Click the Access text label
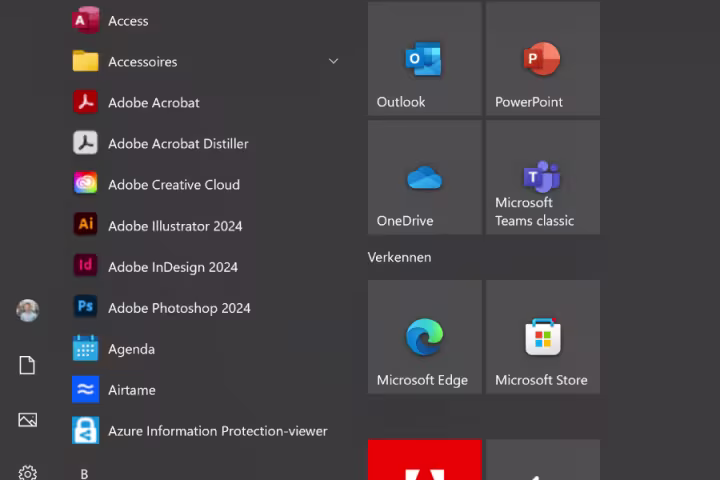Screen dimensions: 720x480 128,21
